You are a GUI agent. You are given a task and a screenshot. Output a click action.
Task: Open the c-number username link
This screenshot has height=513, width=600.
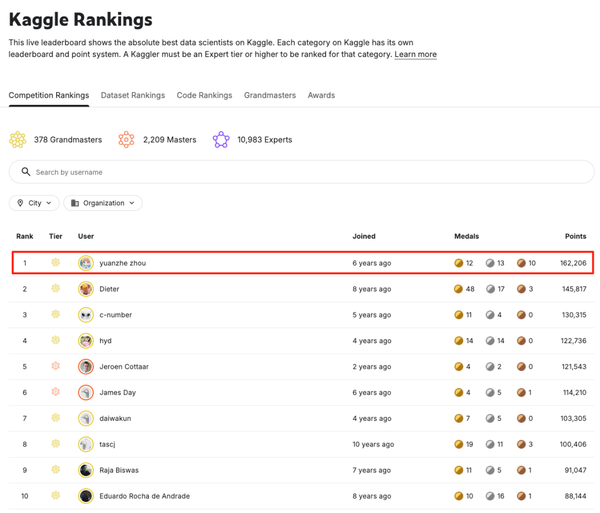point(116,315)
